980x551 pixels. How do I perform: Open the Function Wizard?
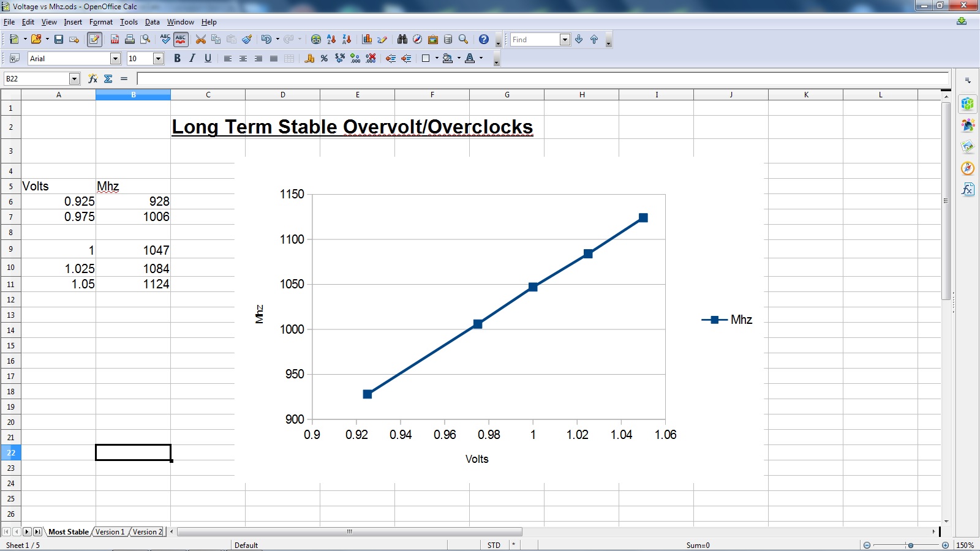pos(92,78)
